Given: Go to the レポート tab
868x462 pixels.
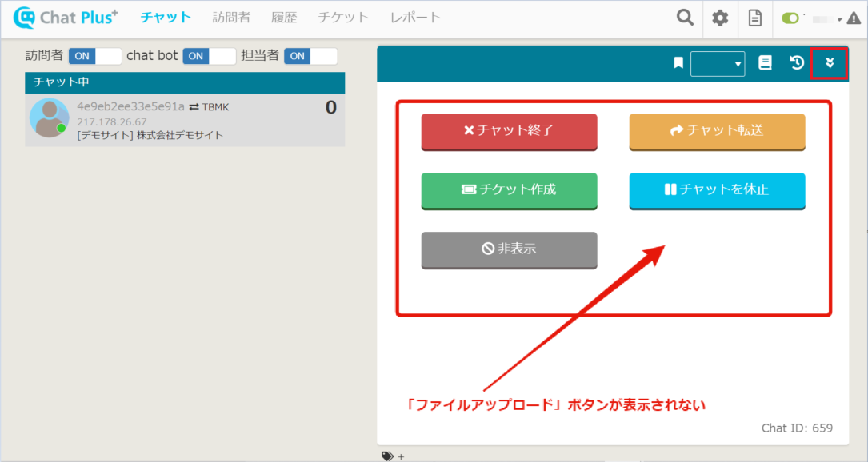Looking at the screenshot, I should point(414,17).
